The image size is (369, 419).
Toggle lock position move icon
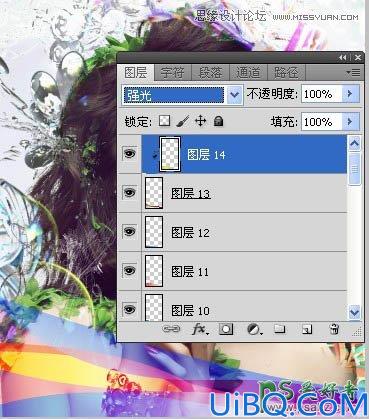coord(200,121)
